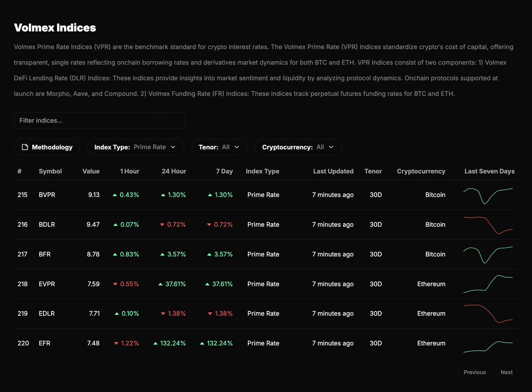Image resolution: width=532 pixels, height=392 pixels.
Task: Go to the Next page
Action: click(x=507, y=372)
